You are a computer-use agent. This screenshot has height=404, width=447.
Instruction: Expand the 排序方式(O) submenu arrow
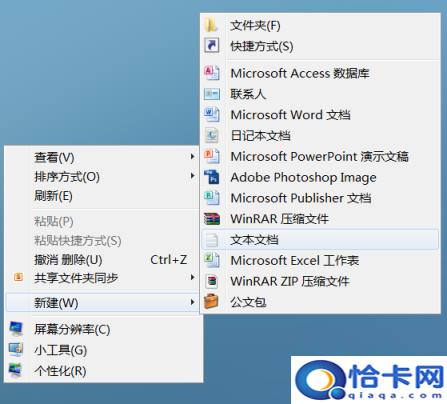point(192,176)
